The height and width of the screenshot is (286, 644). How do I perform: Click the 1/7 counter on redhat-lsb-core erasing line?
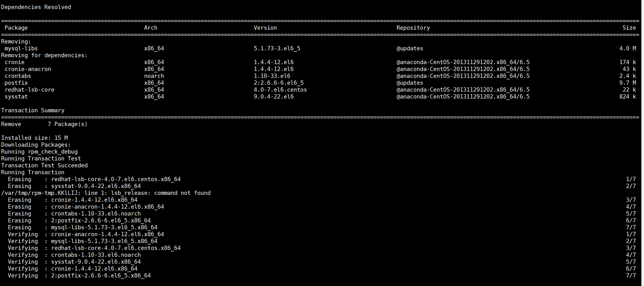pyautogui.click(x=631, y=179)
